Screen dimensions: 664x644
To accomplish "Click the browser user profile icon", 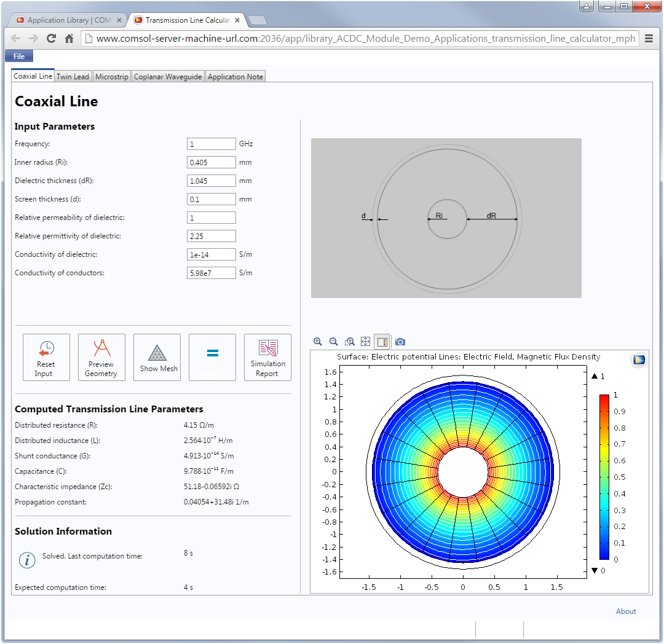I will (x=587, y=6).
